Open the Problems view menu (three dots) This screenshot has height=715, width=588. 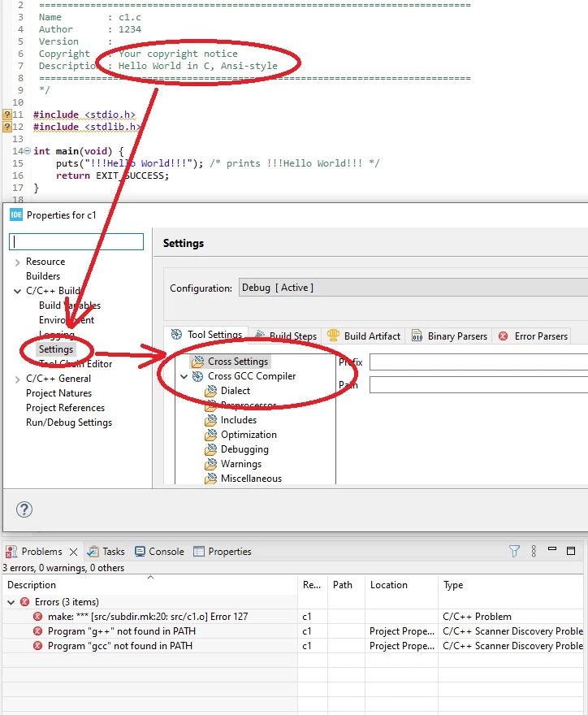click(x=534, y=551)
